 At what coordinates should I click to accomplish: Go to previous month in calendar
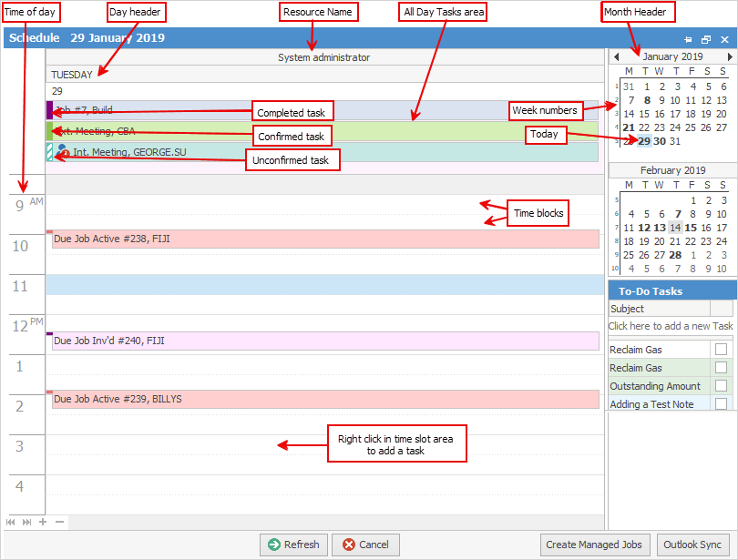[617, 56]
